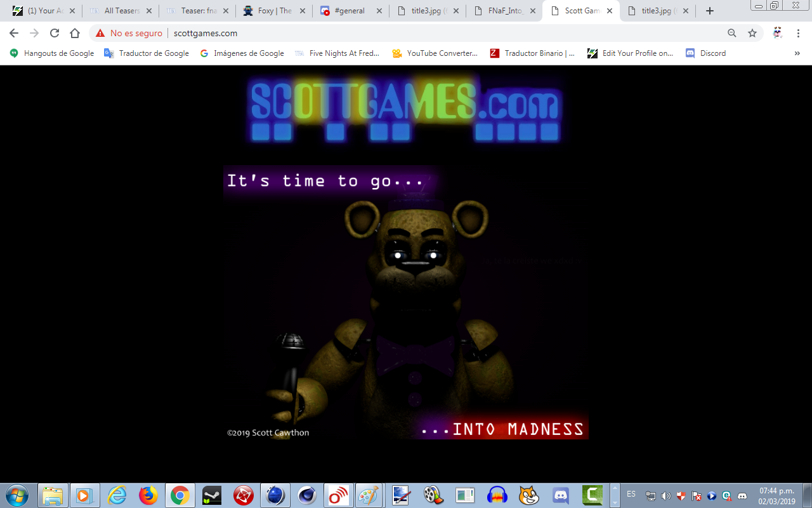Click the Show desktop strip
This screenshot has height=508, width=812.
tap(807, 495)
